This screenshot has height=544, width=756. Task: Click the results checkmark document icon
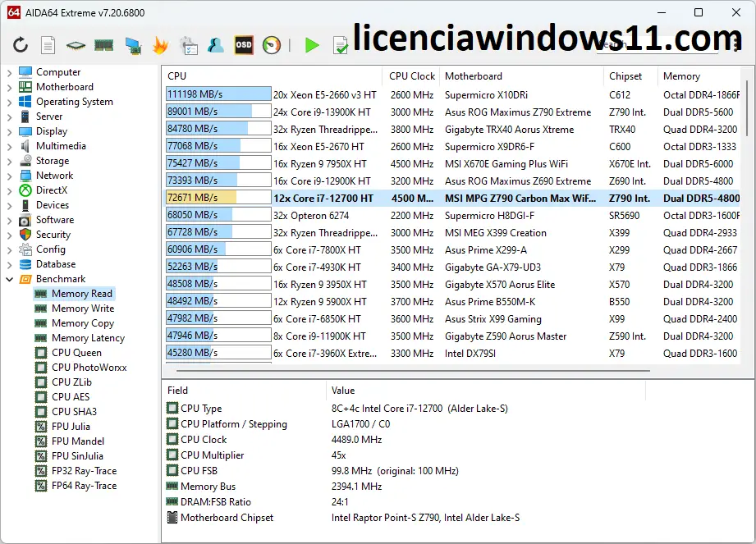[x=341, y=45]
